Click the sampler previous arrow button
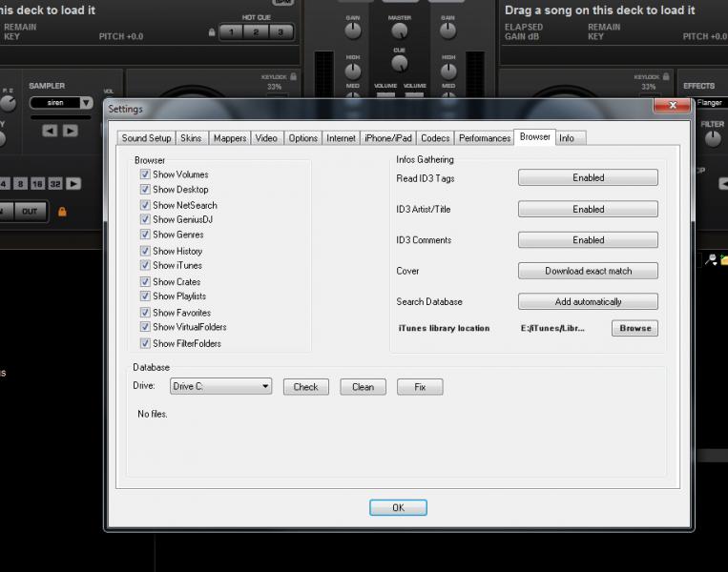Screen dimensions: 728x572 (x=50, y=131)
